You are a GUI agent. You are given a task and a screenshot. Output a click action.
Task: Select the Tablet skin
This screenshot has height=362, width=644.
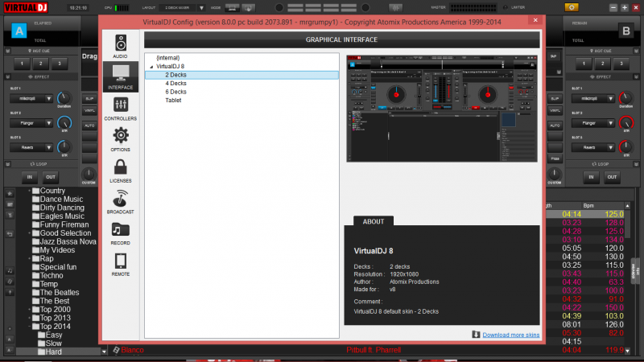(173, 100)
